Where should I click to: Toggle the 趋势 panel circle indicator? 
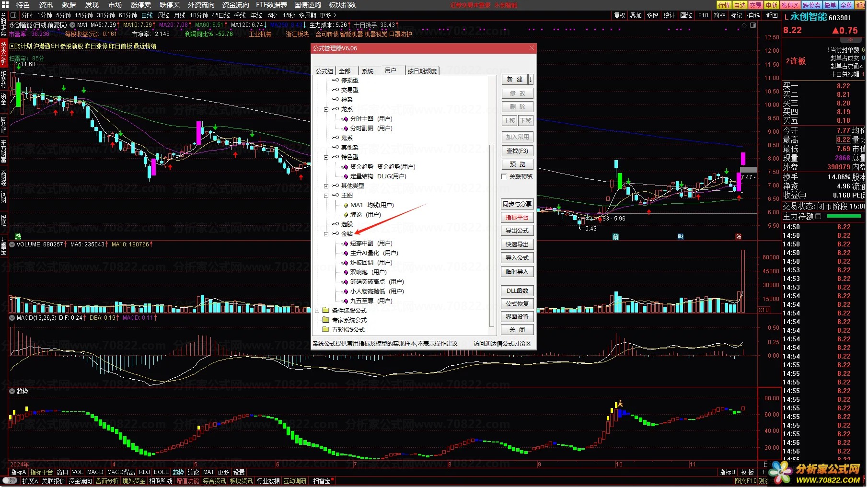[x=12, y=391]
